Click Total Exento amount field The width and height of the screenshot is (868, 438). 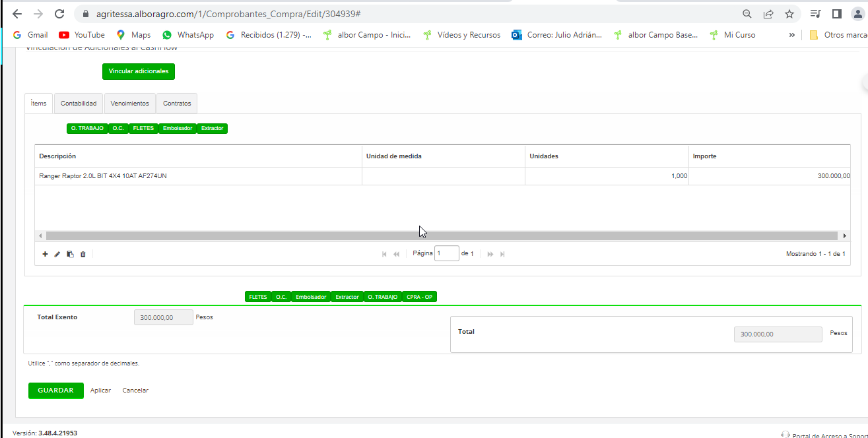point(164,317)
